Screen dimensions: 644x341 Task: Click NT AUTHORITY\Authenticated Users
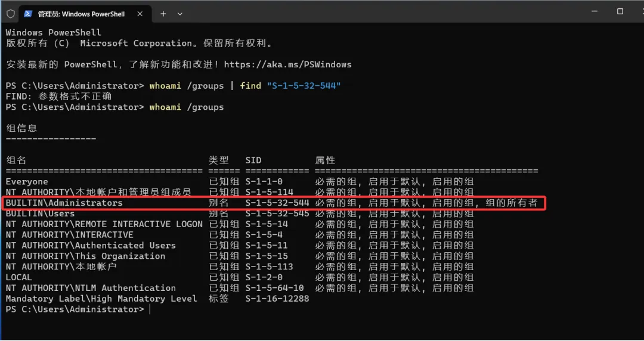tap(91, 246)
